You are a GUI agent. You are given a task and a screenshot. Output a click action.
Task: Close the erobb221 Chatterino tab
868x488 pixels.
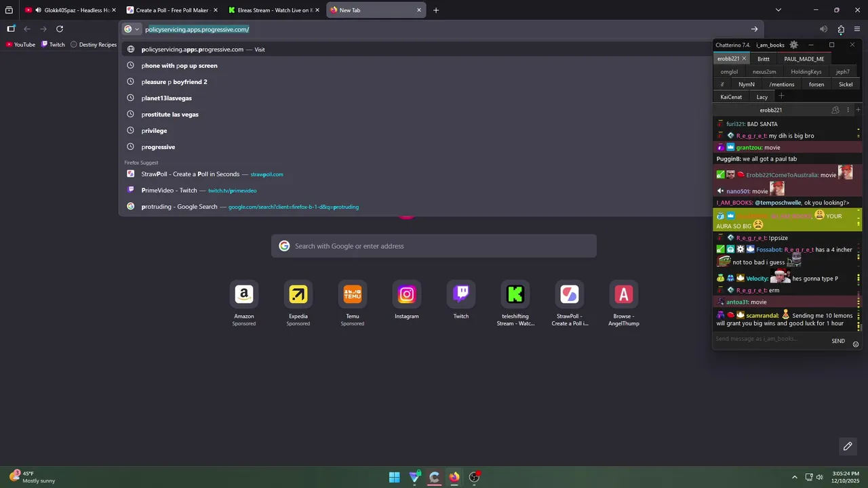(744, 59)
